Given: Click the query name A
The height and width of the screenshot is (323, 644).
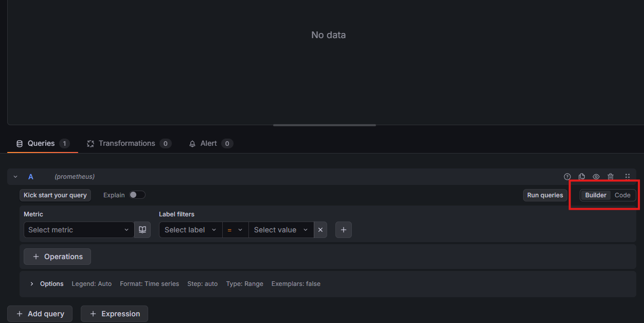Looking at the screenshot, I should (31, 177).
